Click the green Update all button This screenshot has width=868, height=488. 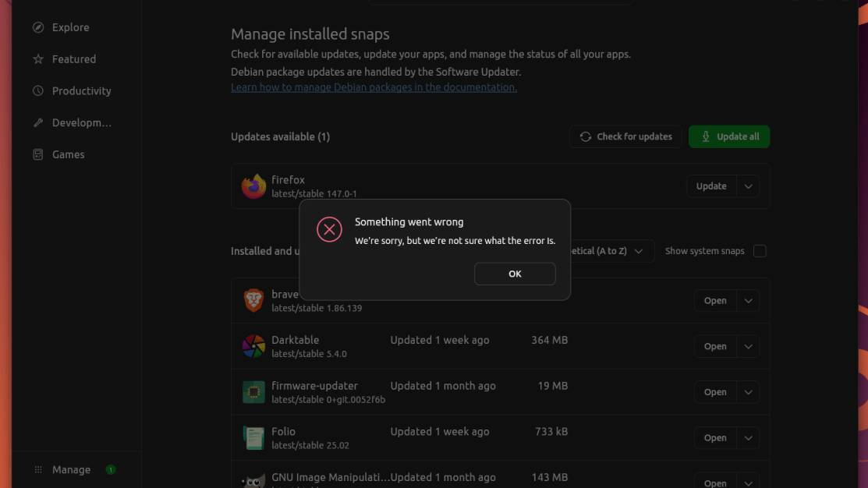[x=729, y=136]
